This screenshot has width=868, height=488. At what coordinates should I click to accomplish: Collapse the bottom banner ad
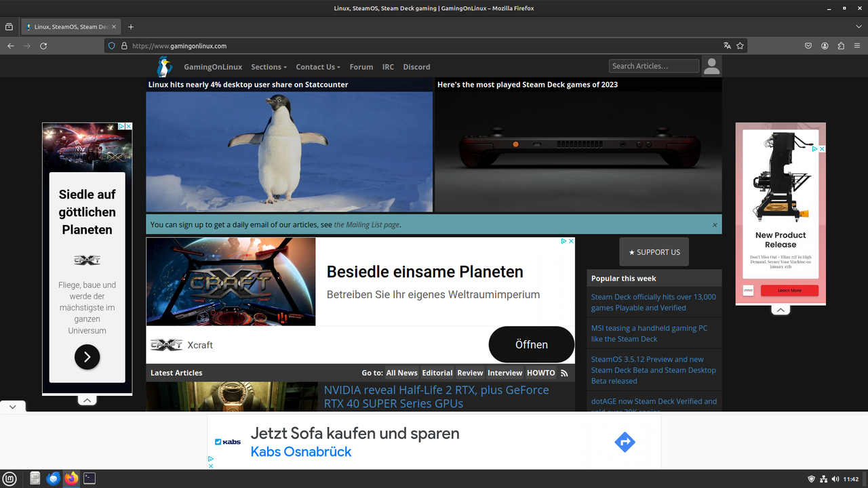coord(12,407)
